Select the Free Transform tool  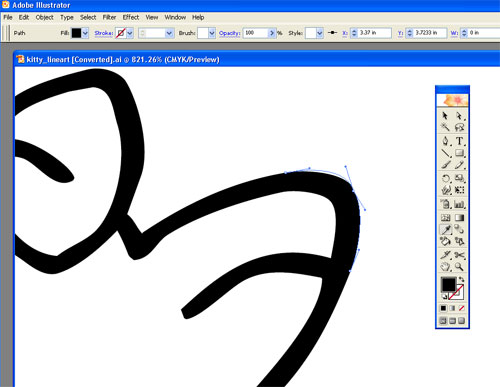[459, 190]
